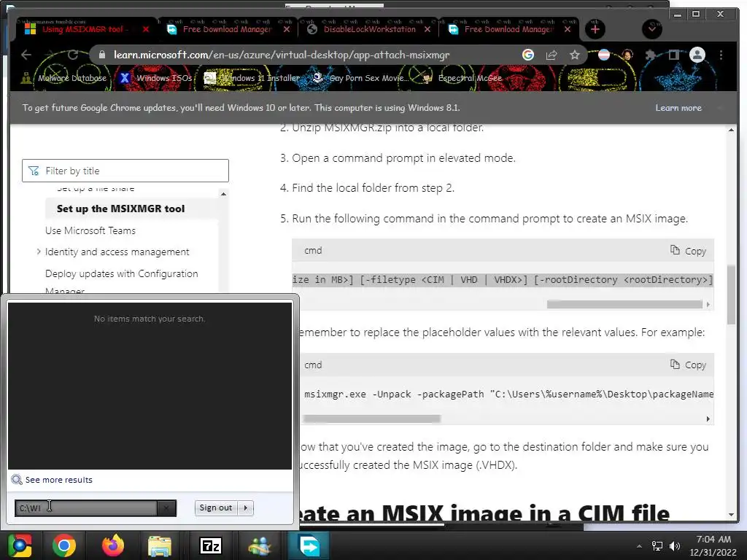This screenshot has width=747, height=560.
Task: Open Chrome from the taskbar
Action: point(64,545)
